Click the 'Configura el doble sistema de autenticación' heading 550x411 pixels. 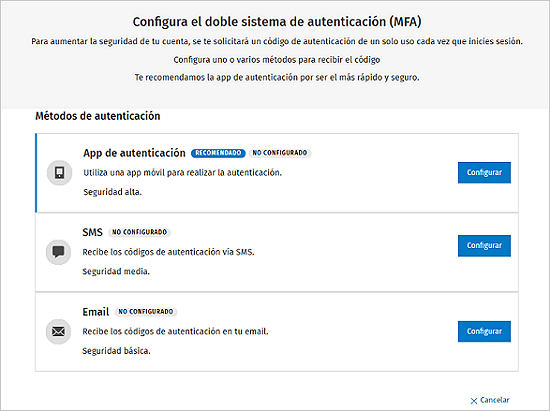tap(277, 22)
